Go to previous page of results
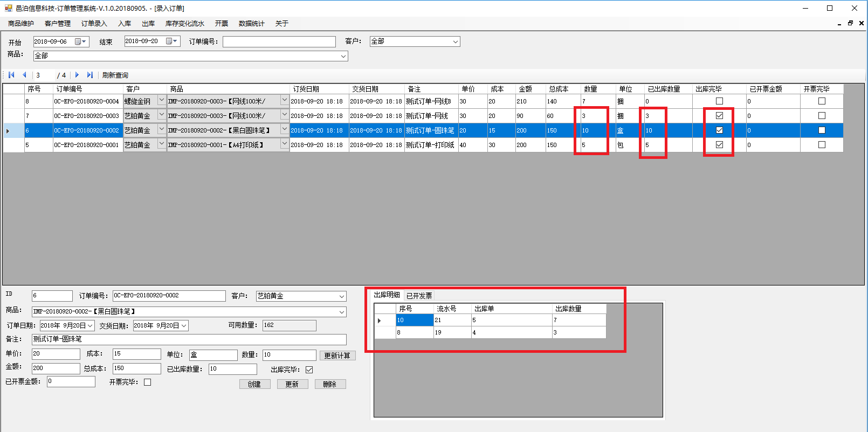This screenshot has height=432, width=868. [x=24, y=75]
